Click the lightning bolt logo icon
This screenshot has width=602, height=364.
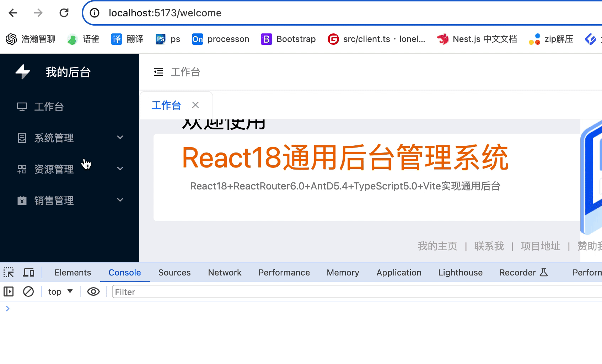[x=23, y=72]
